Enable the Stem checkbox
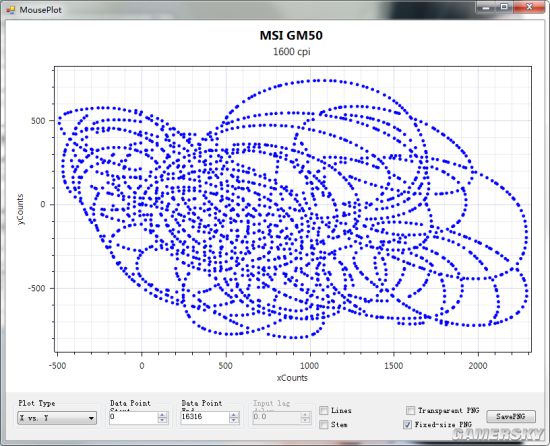 pyautogui.click(x=324, y=425)
